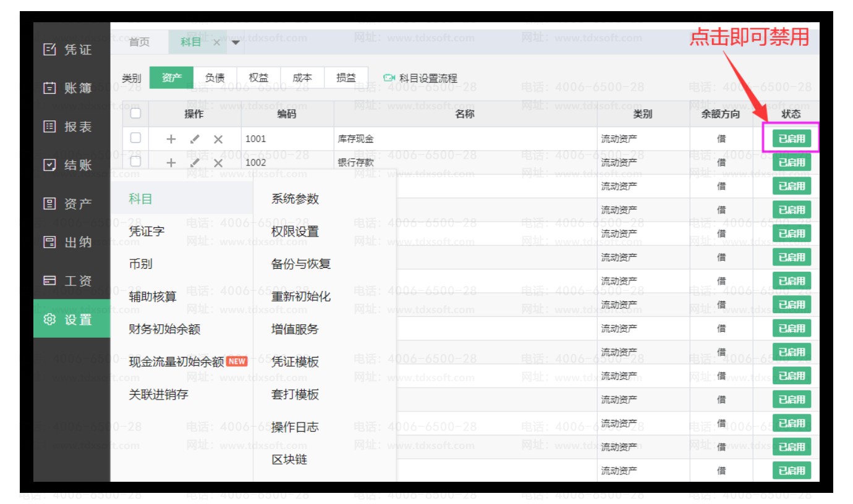This screenshot has width=853, height=504.
Task: Click the edit pencil icon for 库存现金
Action: click(195, 139)
